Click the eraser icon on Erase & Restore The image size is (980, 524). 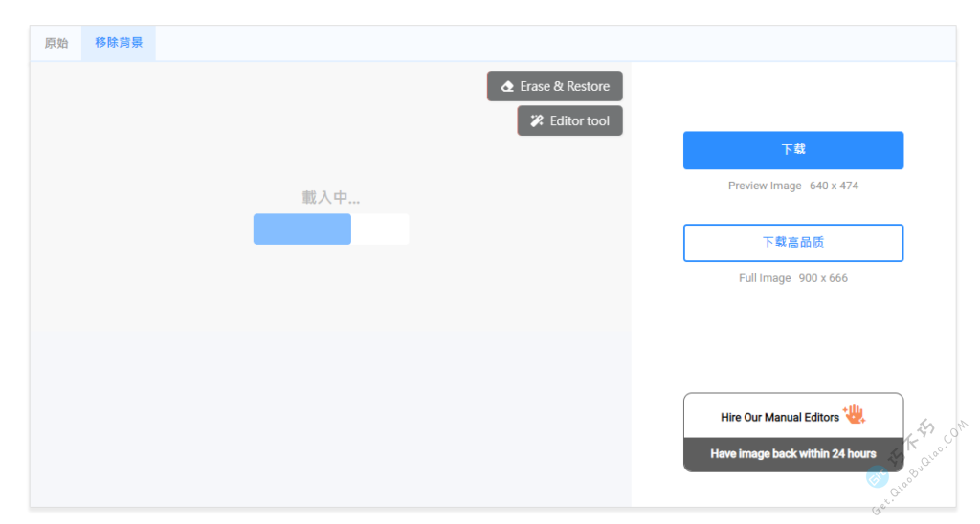507,87
